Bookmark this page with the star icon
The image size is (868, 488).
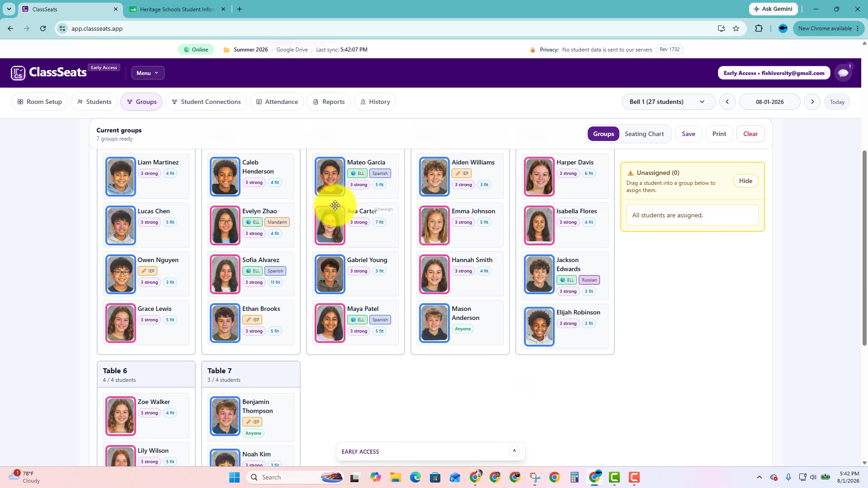click(736, 28)
